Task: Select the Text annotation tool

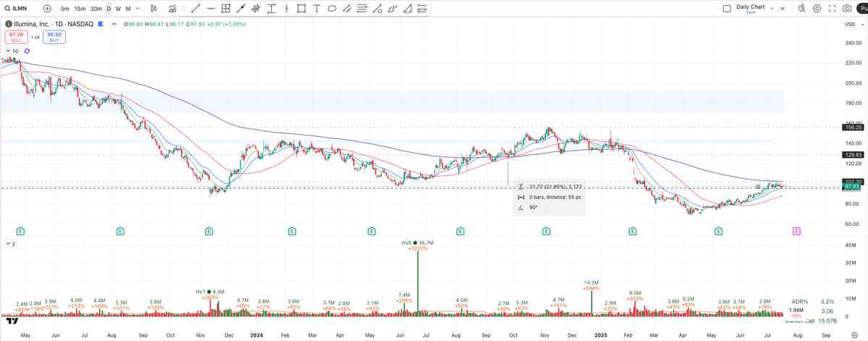Action: pos(317,9)
